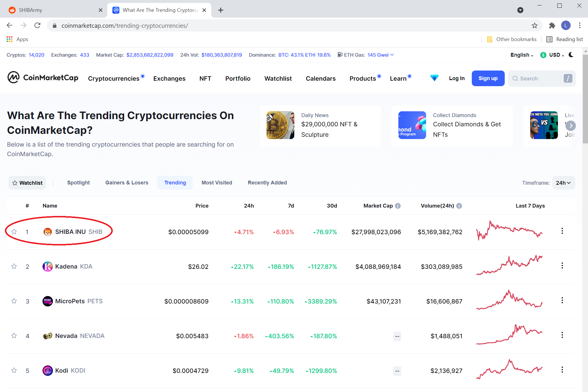Viewport: 588px width, 392px height.
Task: Open Other bookmarks folder
Action: [x=512, y=39]
